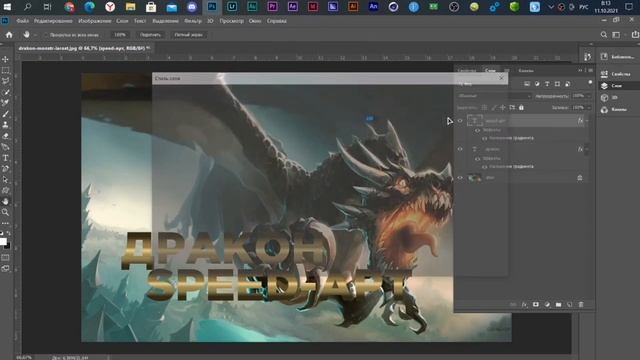Select the Lasso tool
Viewport: 640px width, 360px height.
[x=5, y=81]
